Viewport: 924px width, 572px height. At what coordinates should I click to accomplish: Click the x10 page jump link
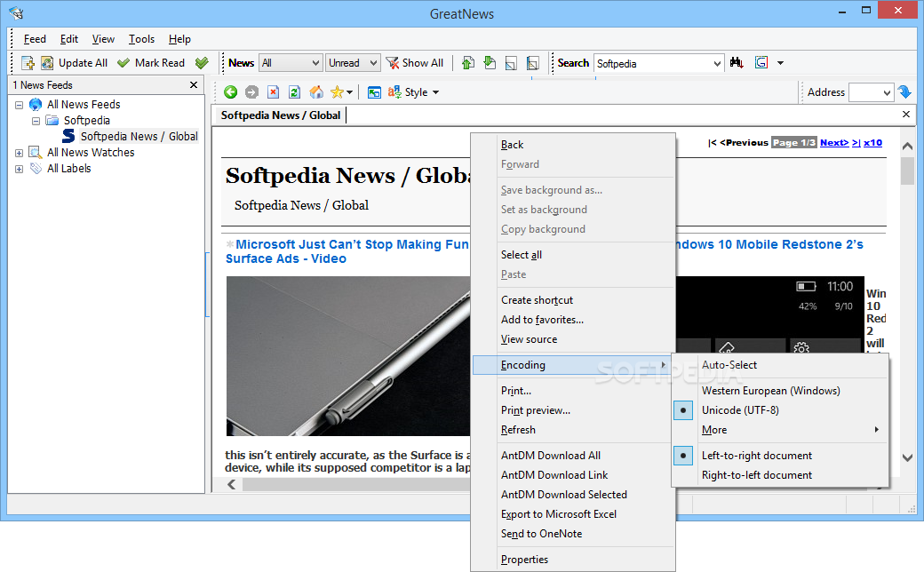(x=872, y=143)
